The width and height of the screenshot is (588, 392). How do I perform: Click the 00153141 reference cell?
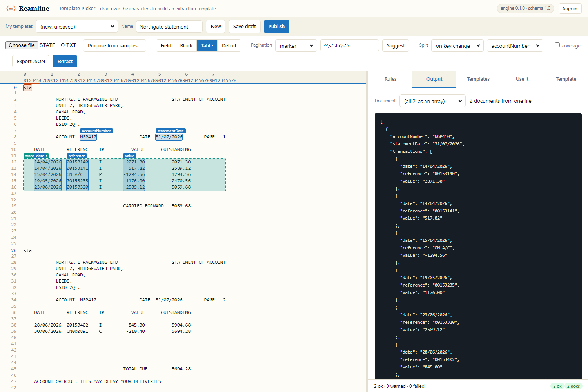[x=77, y=168]
